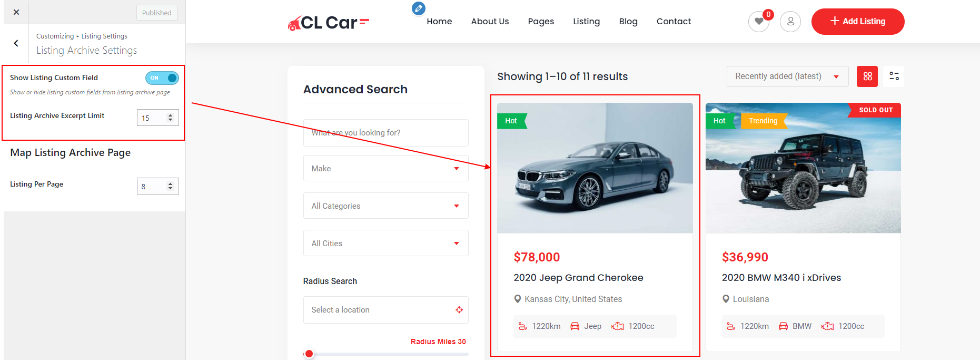Click the Listing Per Page number field
Image resolution: width=980 pixels, height=360 pixels.
click(157, 186)
